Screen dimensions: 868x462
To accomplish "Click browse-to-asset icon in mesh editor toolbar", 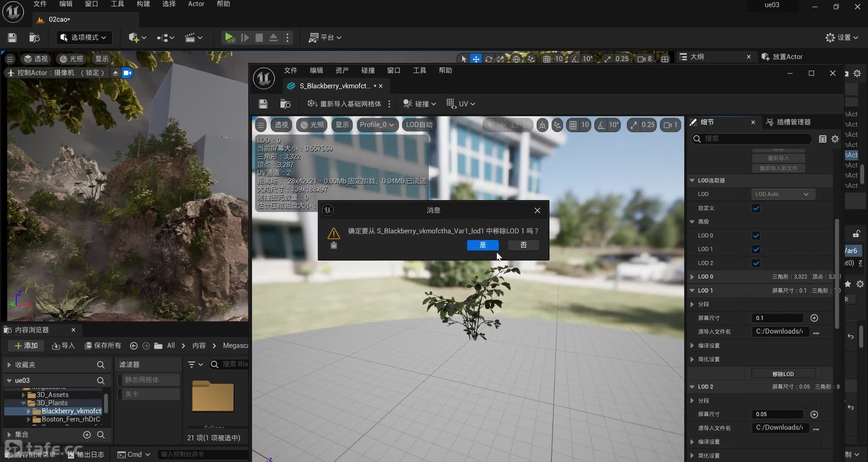I will [285, 104].
